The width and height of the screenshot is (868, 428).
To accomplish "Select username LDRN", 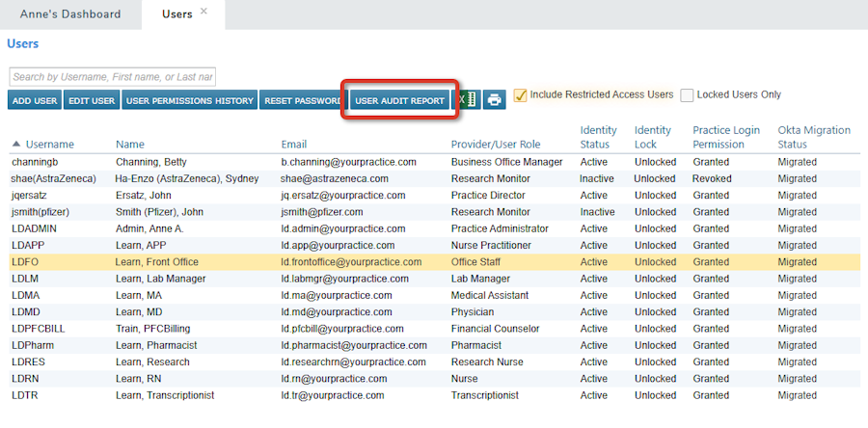I will coord(25,379).
